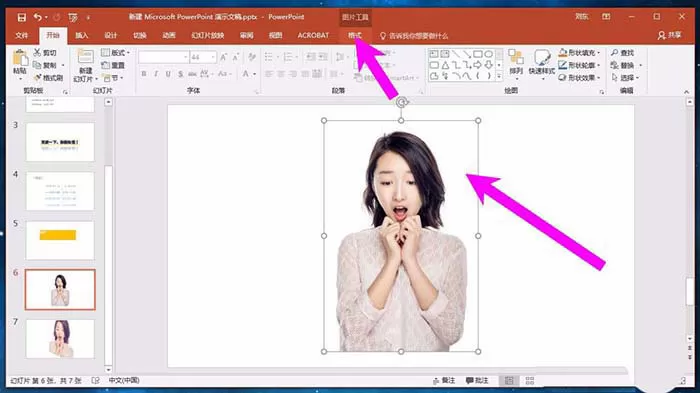Open the Arrange tool icon
The height and width of the screenshot is (393, 700).
coord(516,58)
